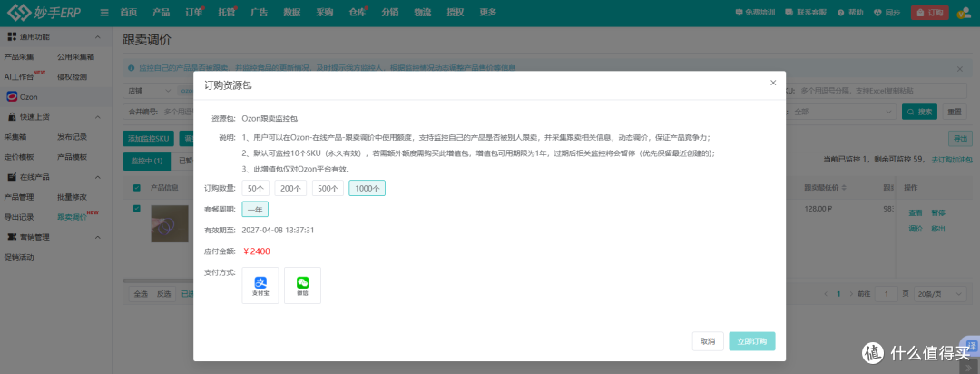Open 订单 in top navigation

pos(194,13)
